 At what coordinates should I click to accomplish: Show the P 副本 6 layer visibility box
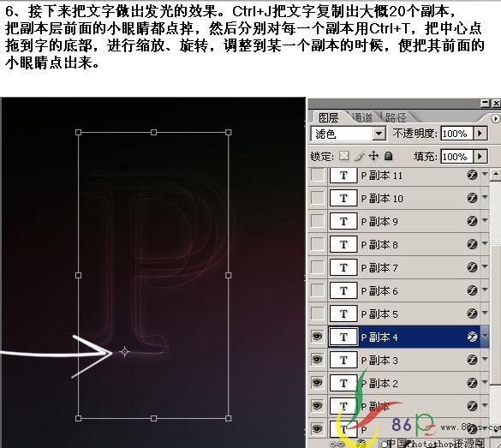(317, 290)
